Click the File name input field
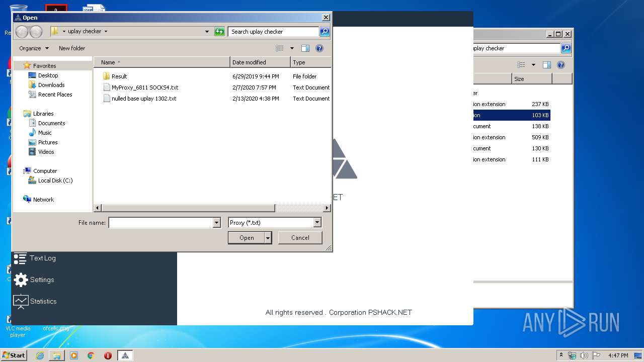644x362 pixels. pyautogui.click(x=161, y=223)
